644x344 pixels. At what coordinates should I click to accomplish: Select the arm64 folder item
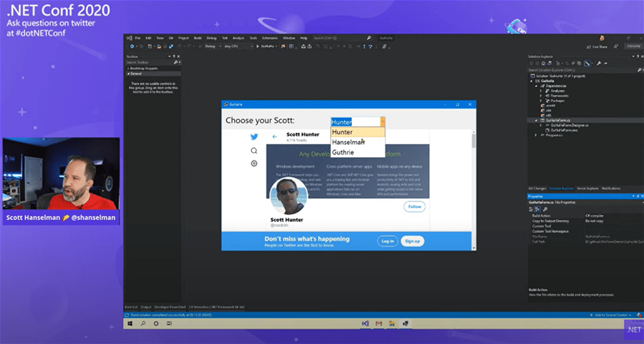[x=549, y=106]
